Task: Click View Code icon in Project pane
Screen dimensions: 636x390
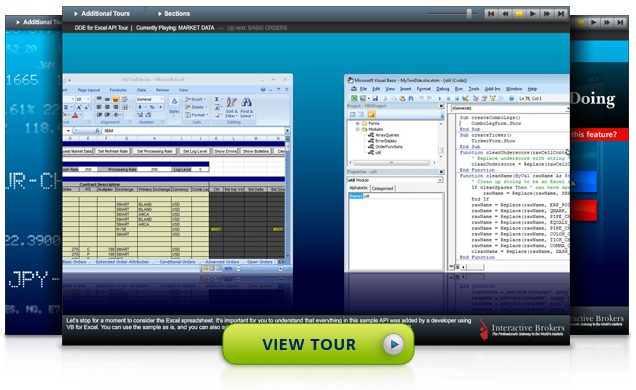Action: [352, 114]
